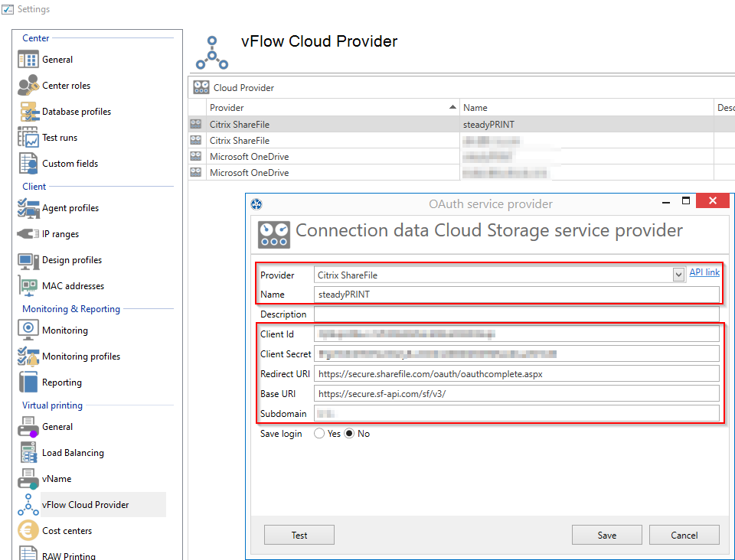Click the RAW Printing icon
Screen dimensions: 735x560
pyautogui.click(x=28, y=553)
